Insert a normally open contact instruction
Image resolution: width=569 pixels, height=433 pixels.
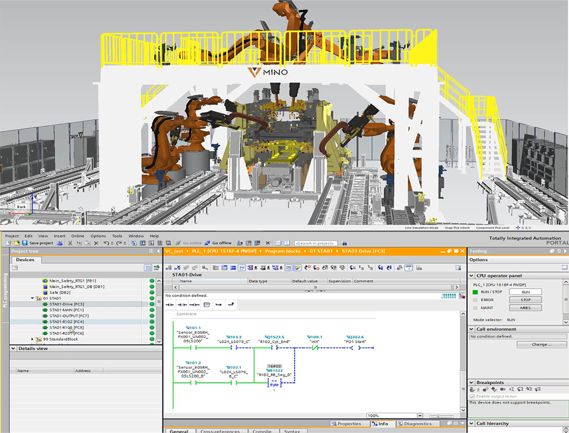(170, 305)
